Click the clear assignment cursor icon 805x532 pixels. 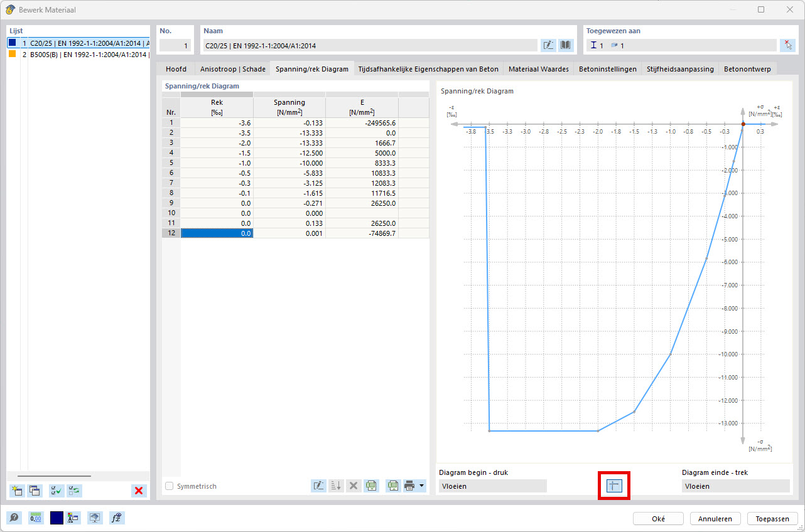coord(787,45)
